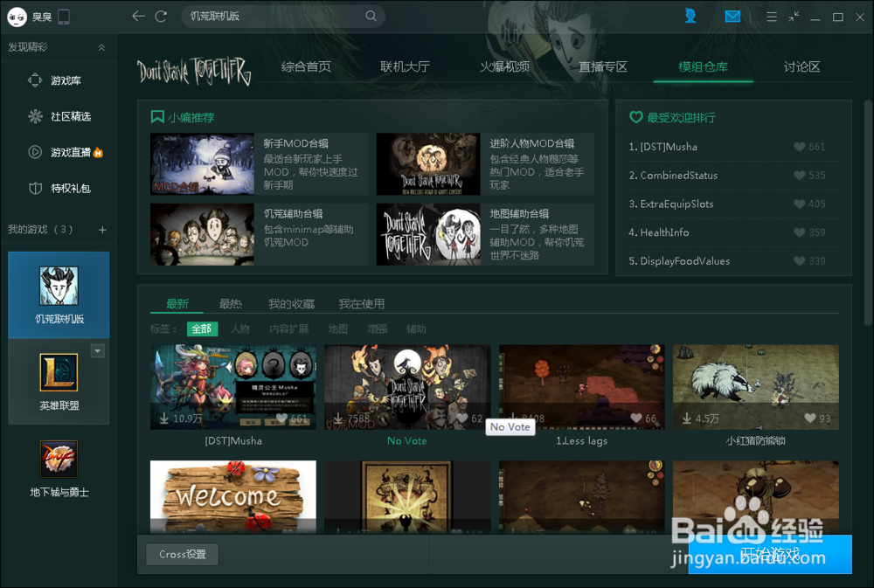
Task: Click the user avatar at top left
Action: (x=17, y=17)
